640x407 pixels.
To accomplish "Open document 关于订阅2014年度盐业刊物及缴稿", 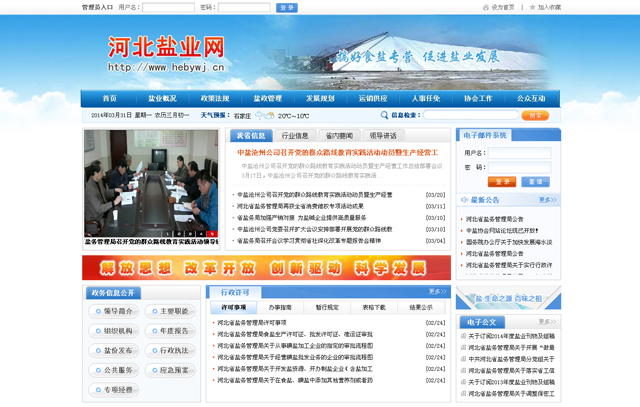I will click(511, 336).
